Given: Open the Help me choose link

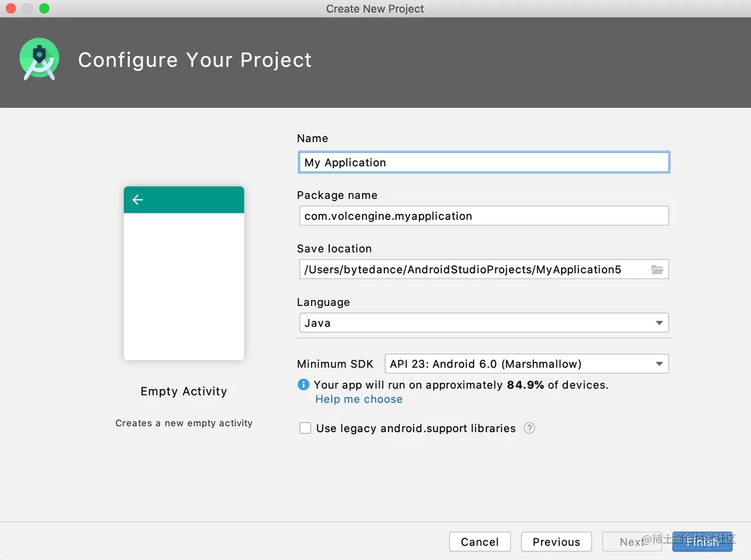Looking at the screenshot, I should [359, 399].
